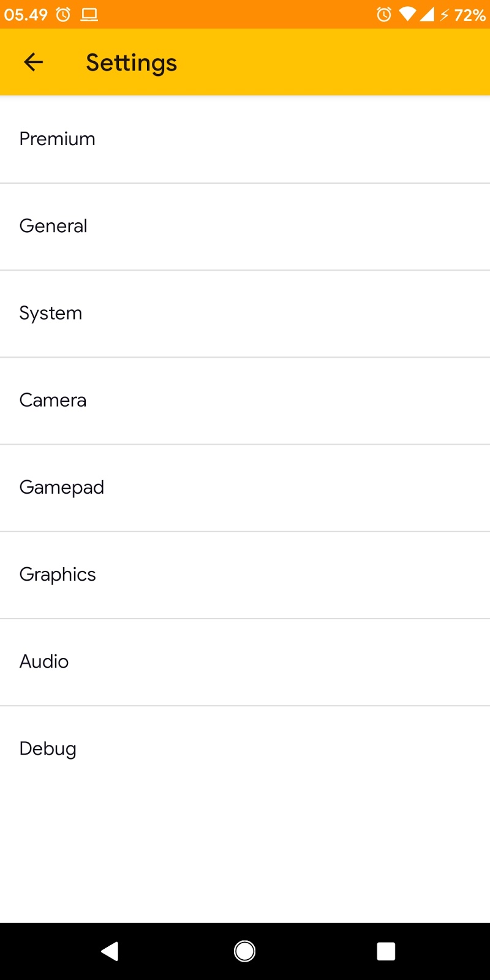Tap the alarm icon beside the clock
The height and width of the screenshot is (980, 490).
click(63, 14)
